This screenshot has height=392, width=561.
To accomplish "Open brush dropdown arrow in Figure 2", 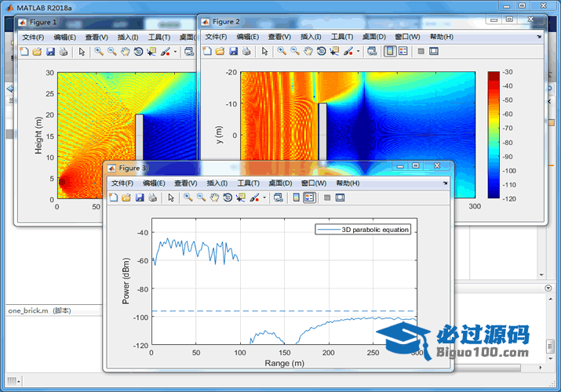I will 358,51.
